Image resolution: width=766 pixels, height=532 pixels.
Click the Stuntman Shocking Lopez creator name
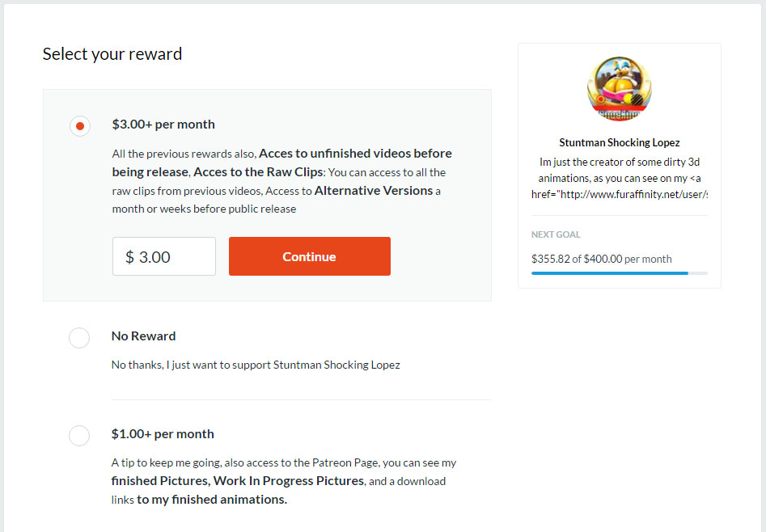(620, 142)
